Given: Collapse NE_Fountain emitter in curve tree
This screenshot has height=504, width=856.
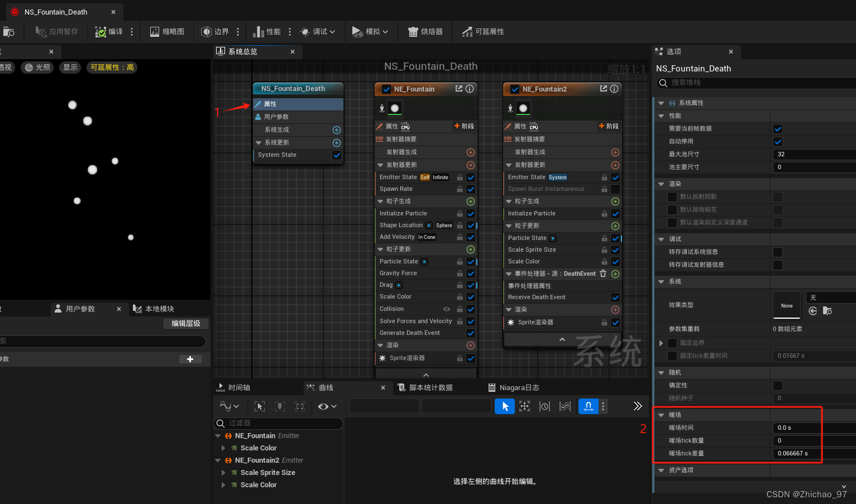Looking at the screenshot, I should [x=218, y=436].
